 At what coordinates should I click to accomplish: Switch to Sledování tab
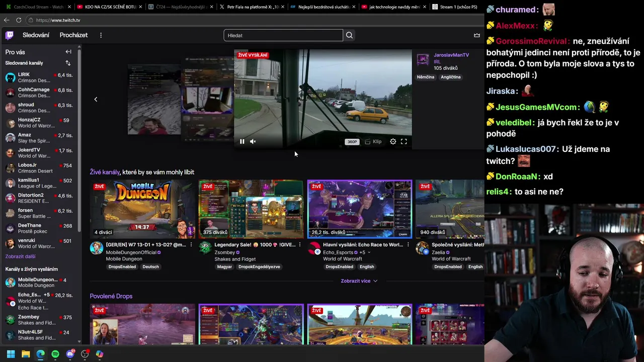[x=36, y=35]
